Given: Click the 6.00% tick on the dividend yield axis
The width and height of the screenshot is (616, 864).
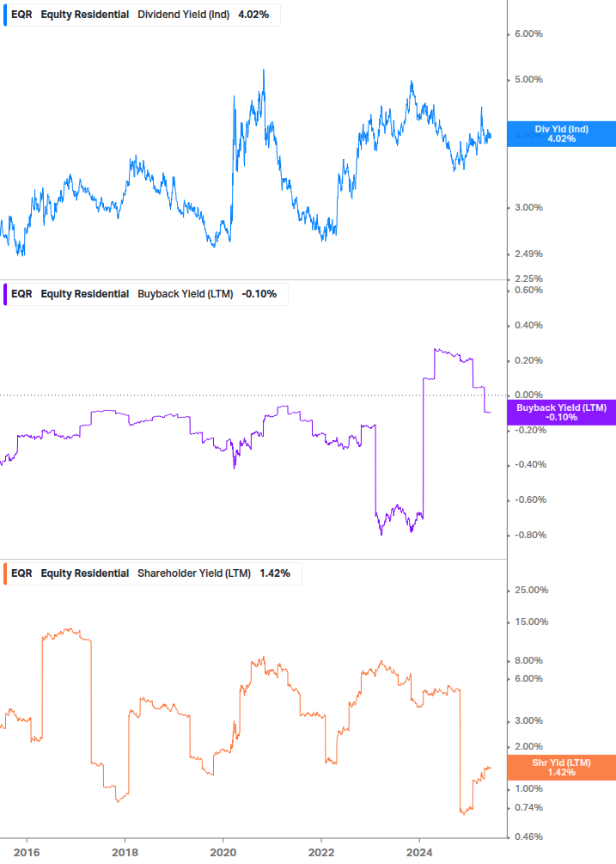Looking at the screenshot, I should pos(528,34).
